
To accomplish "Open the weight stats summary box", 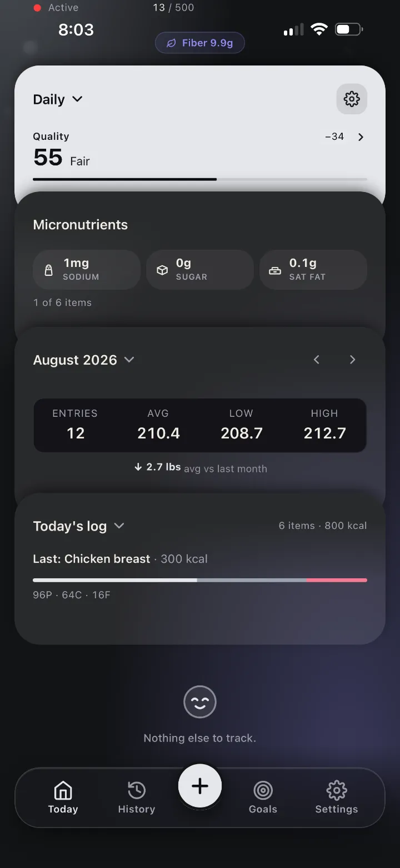I will point(200,426).
